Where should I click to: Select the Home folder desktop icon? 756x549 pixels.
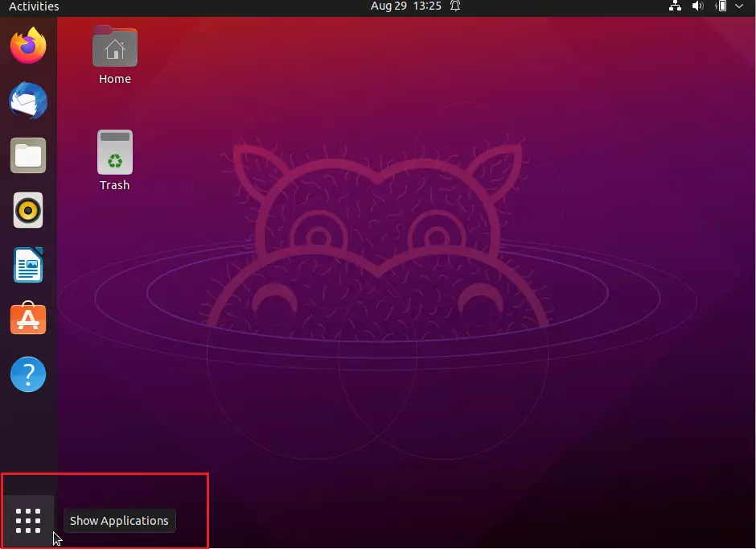pos(115,47)
